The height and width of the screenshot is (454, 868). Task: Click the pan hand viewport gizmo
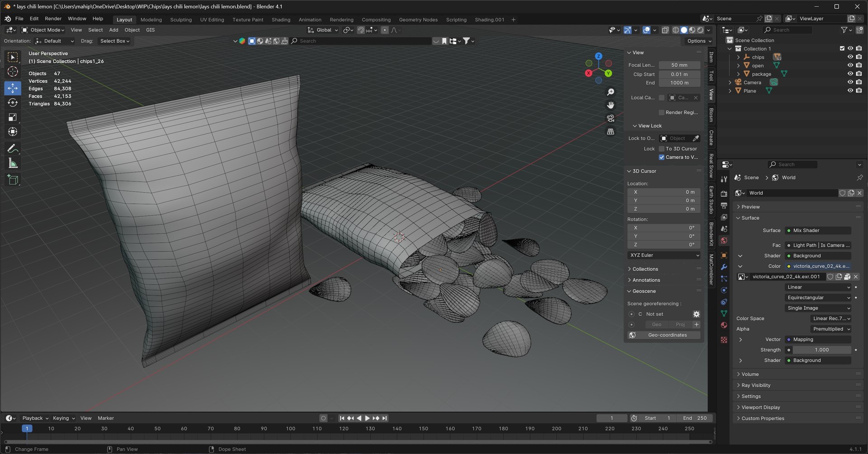pyautogui.click(x=610, y=105)
